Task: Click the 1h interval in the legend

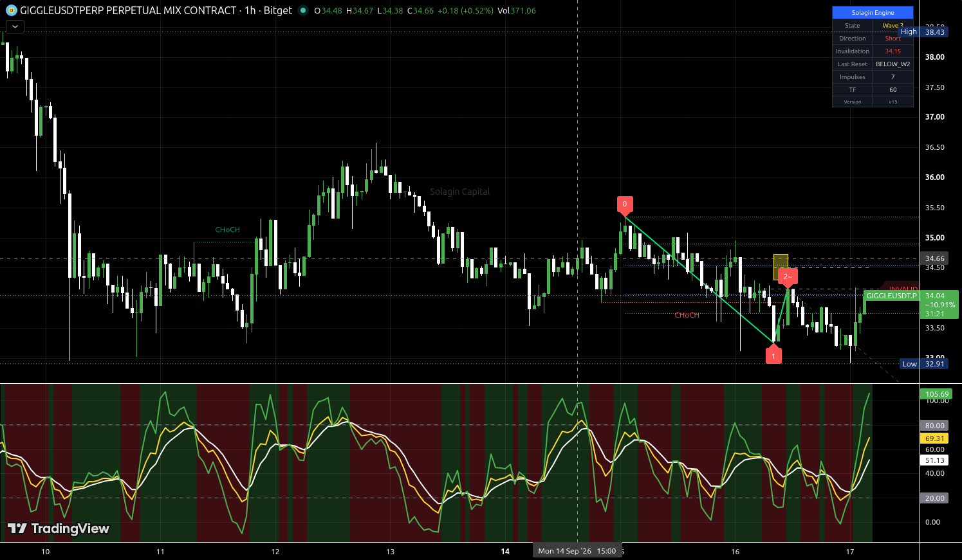Action: coord(250,10)
